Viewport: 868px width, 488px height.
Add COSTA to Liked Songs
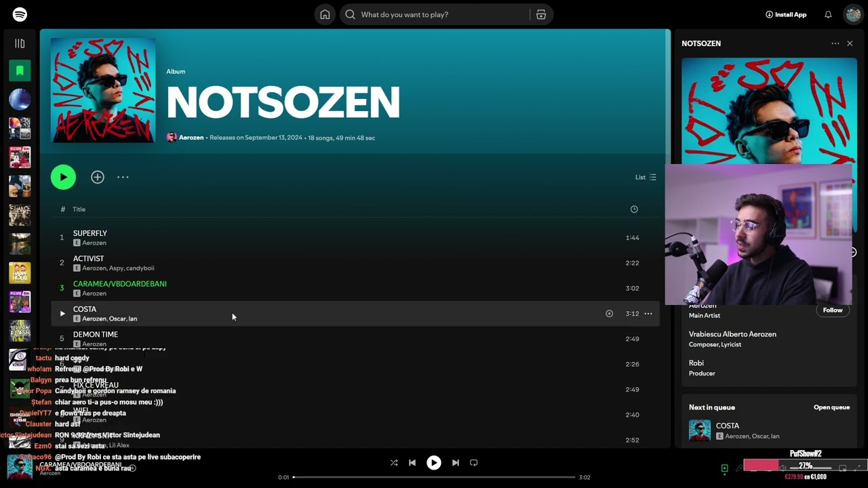click(x=609, y=314)
